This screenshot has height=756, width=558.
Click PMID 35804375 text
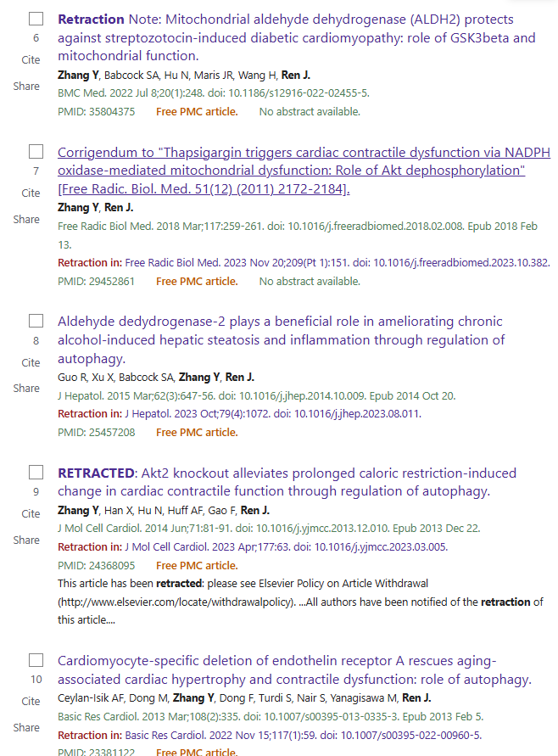(97, 112)
